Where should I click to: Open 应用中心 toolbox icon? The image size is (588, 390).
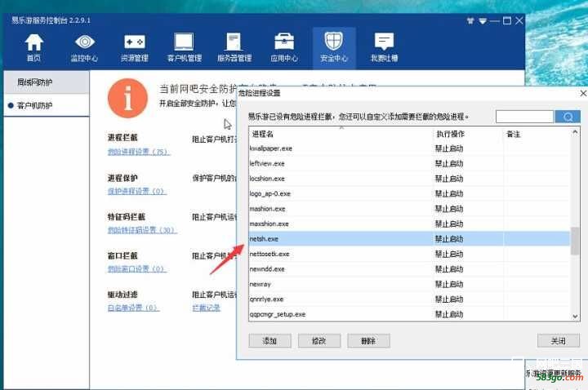coord(284,47)
